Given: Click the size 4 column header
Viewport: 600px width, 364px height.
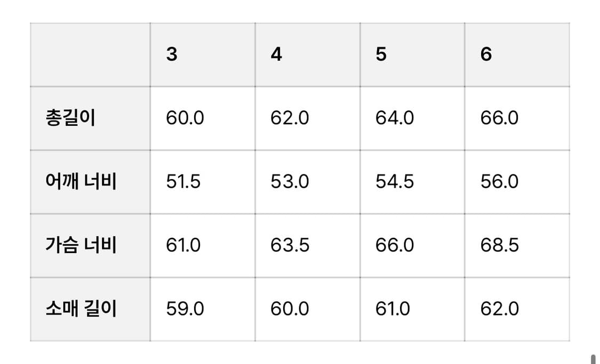Looking at the screenshot, I should click(x=276, y=54).
